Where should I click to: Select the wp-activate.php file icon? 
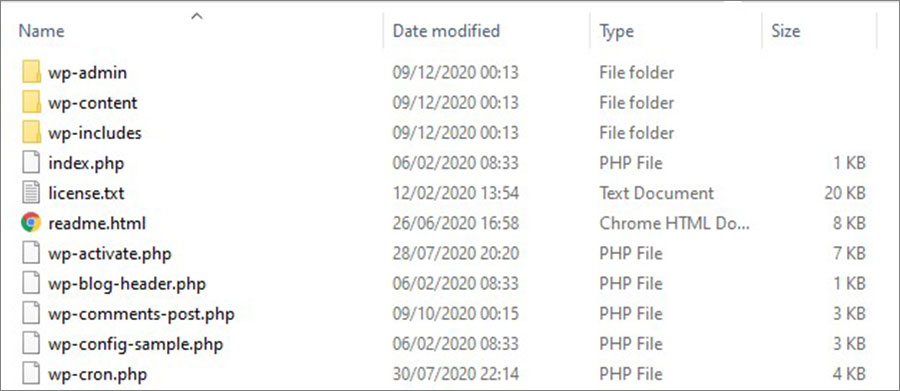click(x=31, y=253)
